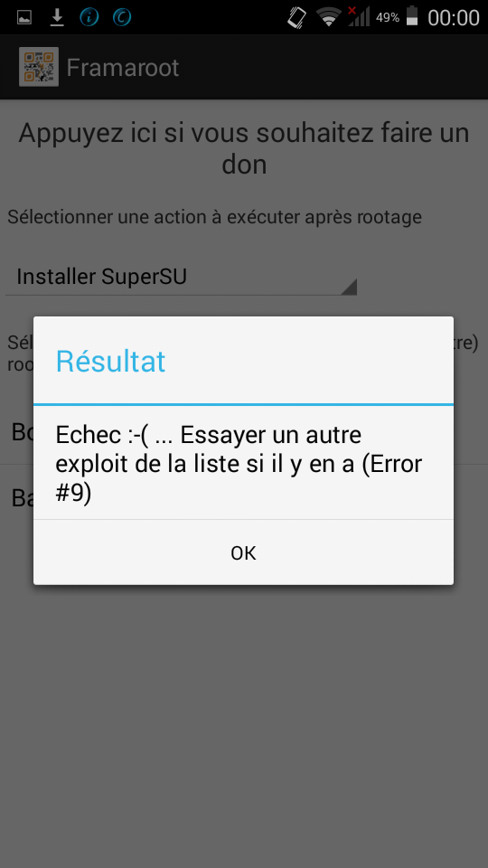Tap the Framaroot app icon
Image resolution: width=488 pixels, height=868 pixels.
point(39,67)
